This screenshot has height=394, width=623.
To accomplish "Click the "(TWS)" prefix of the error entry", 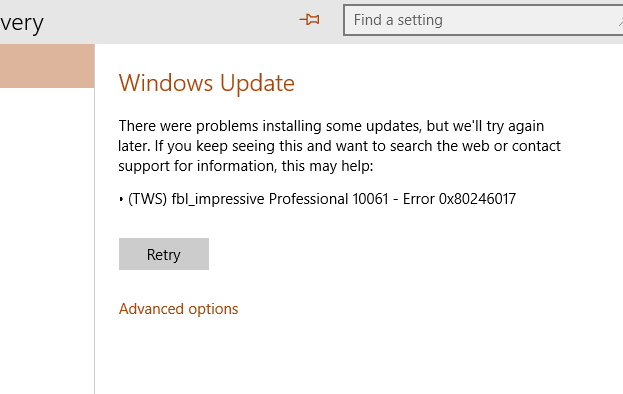I will 148,199.
